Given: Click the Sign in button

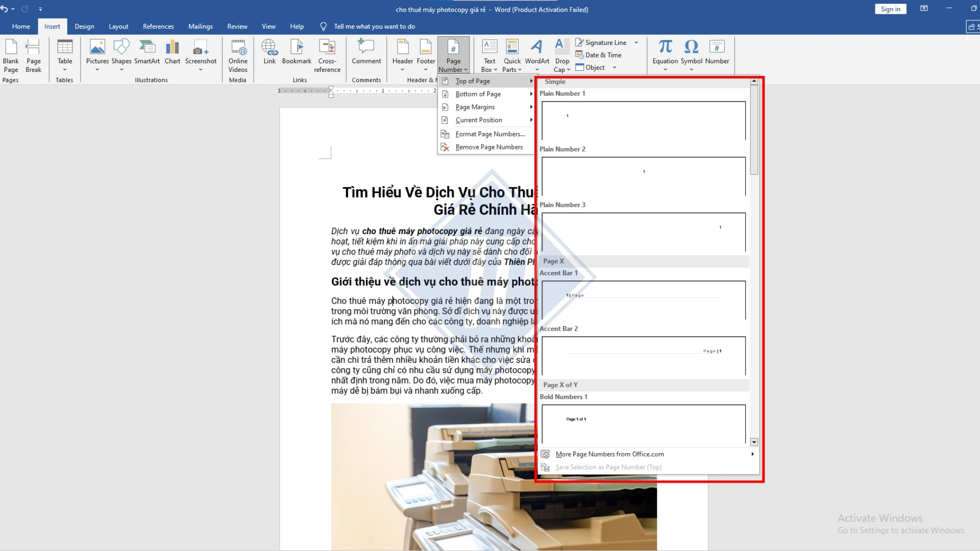Looking at the screenshot, I should (x=890, y=9).
